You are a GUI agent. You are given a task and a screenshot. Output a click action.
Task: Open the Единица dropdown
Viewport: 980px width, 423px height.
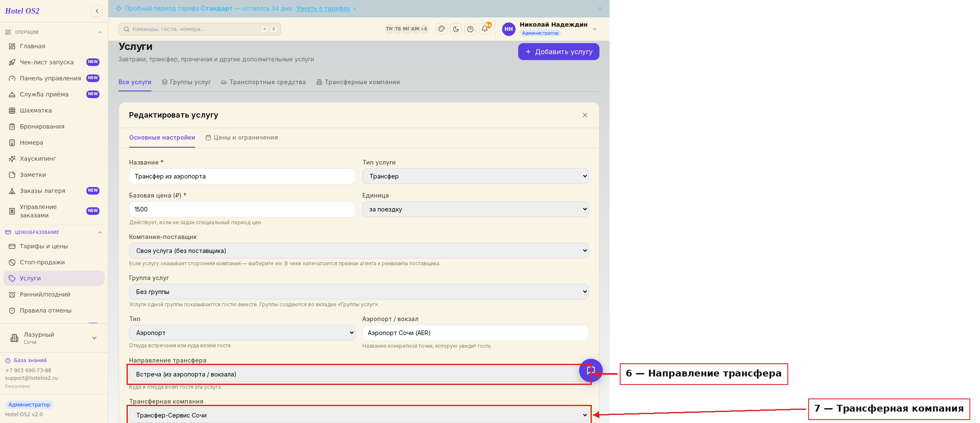[475, 209]
